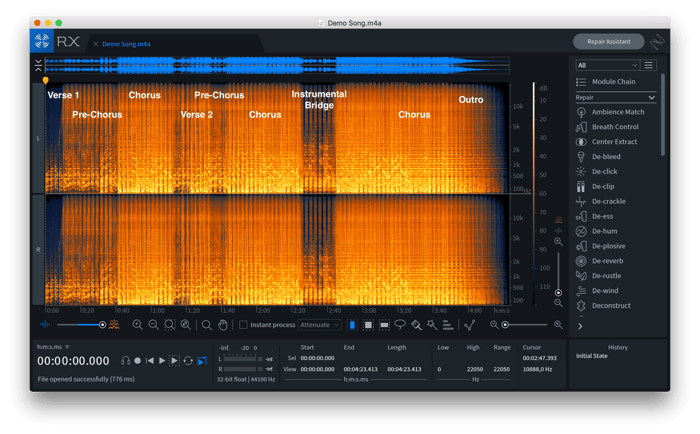Adjust the vertical frequency zoom slider
The width and height of the screenshot is (700, 434).
click(558, 273)
